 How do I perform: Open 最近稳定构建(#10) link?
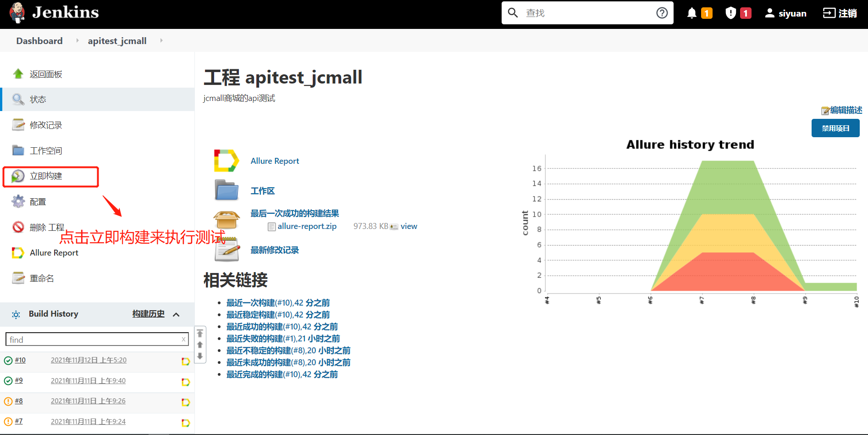278,315
